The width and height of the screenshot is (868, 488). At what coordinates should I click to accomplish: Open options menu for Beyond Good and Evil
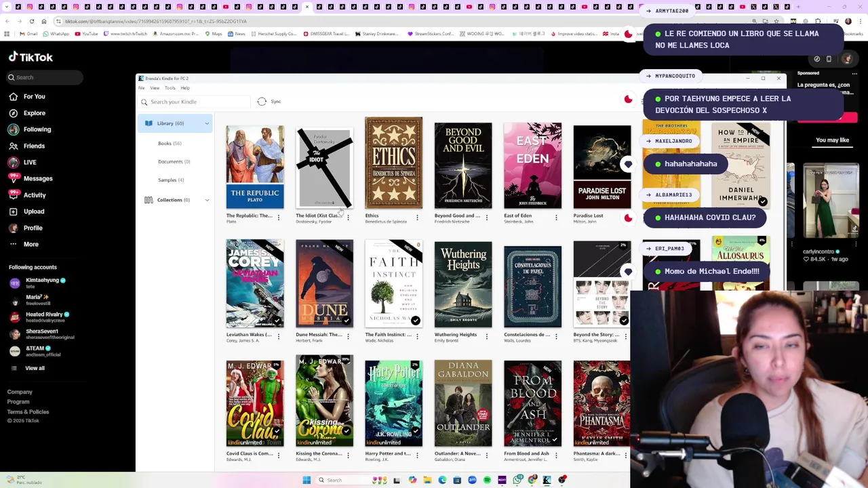[x=486, y=218]
